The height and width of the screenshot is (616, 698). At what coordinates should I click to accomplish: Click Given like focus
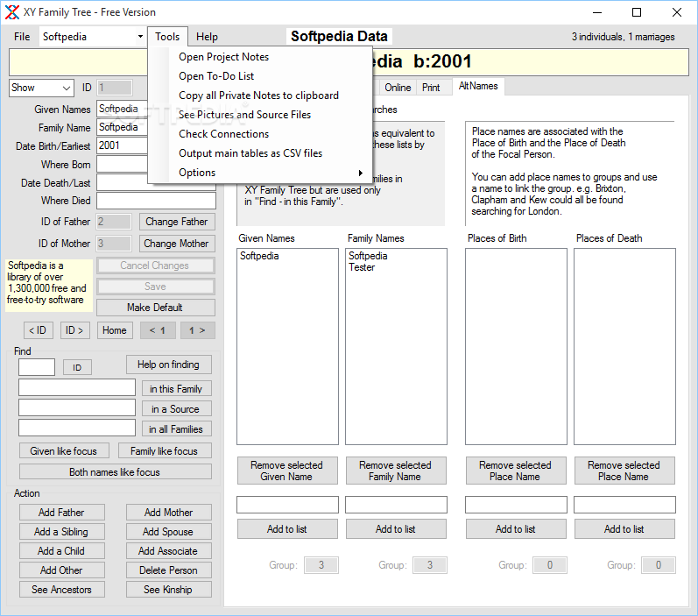[64, 450]
